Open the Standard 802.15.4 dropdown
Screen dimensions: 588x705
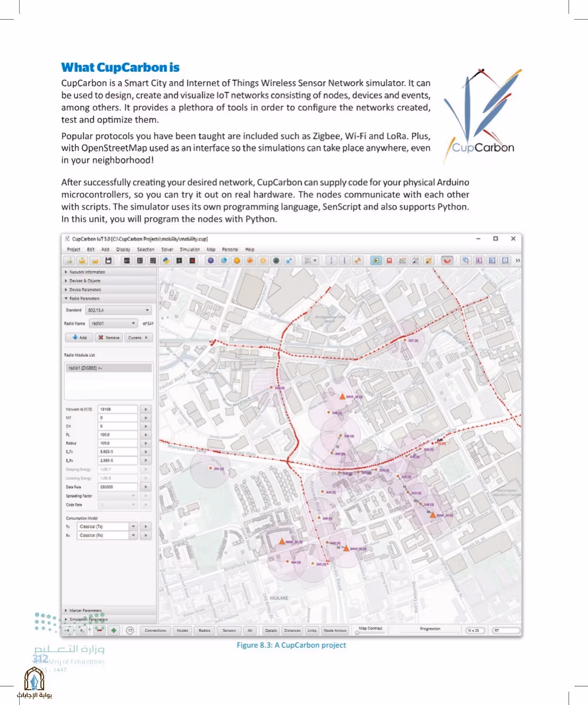tap(118, 310)
